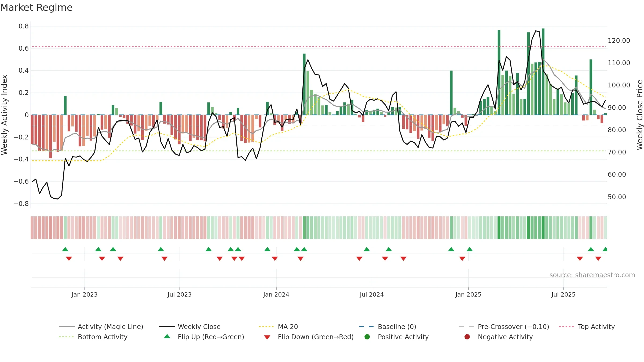Click the Jan 2025 axis label
This screenshot has height=362, width=644.
click(468, 294)
